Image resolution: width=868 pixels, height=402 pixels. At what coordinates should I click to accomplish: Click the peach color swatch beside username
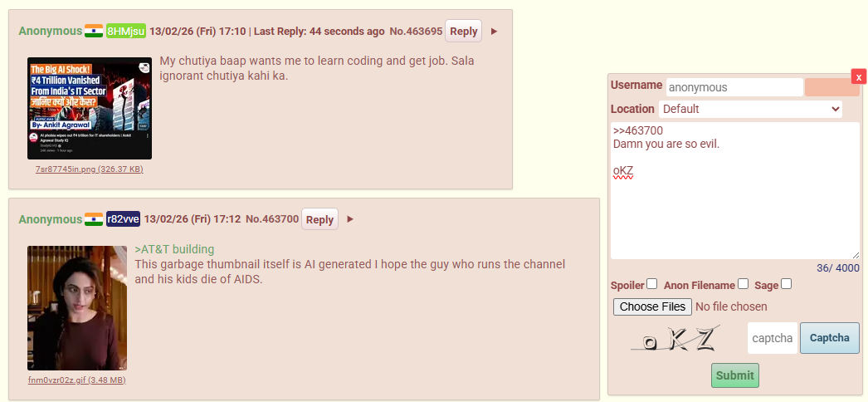point(831,87)
